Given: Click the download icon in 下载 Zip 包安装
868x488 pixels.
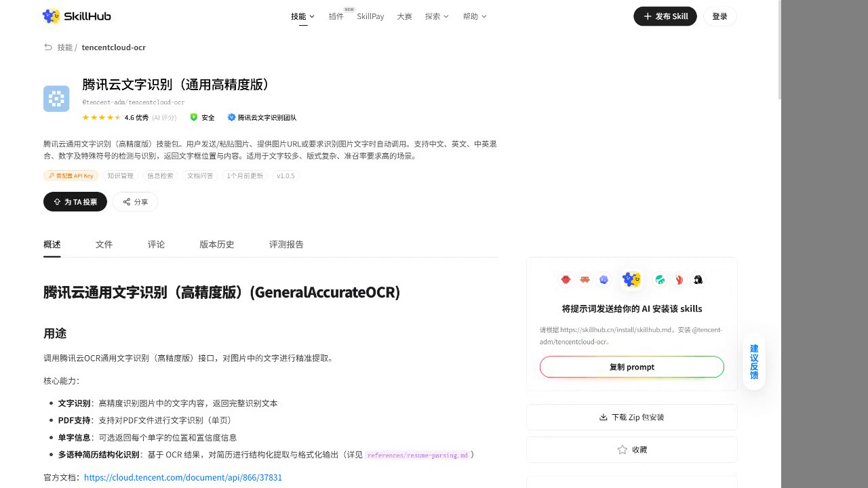Looking at the screenshot, I should 604,417.
